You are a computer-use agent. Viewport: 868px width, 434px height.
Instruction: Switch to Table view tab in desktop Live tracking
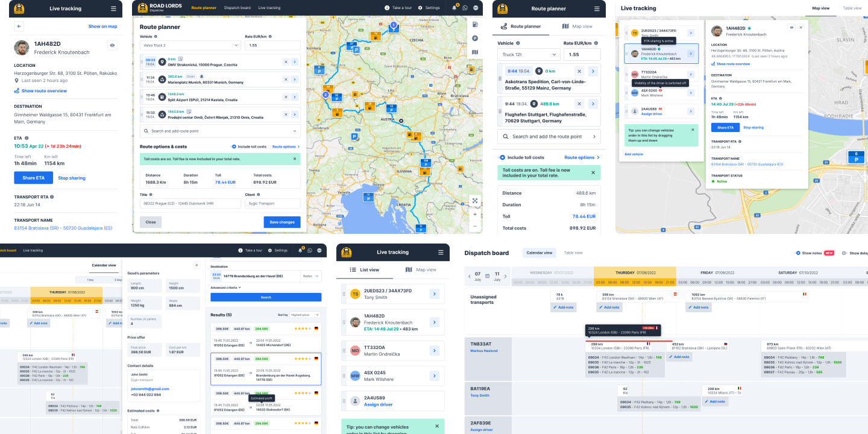click(852, 8)
